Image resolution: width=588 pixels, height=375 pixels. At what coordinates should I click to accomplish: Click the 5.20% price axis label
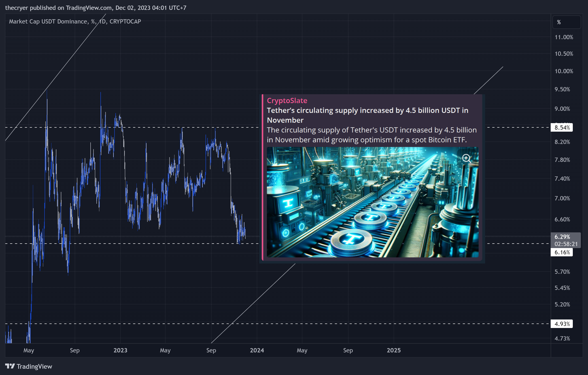(x=562, y=304)
